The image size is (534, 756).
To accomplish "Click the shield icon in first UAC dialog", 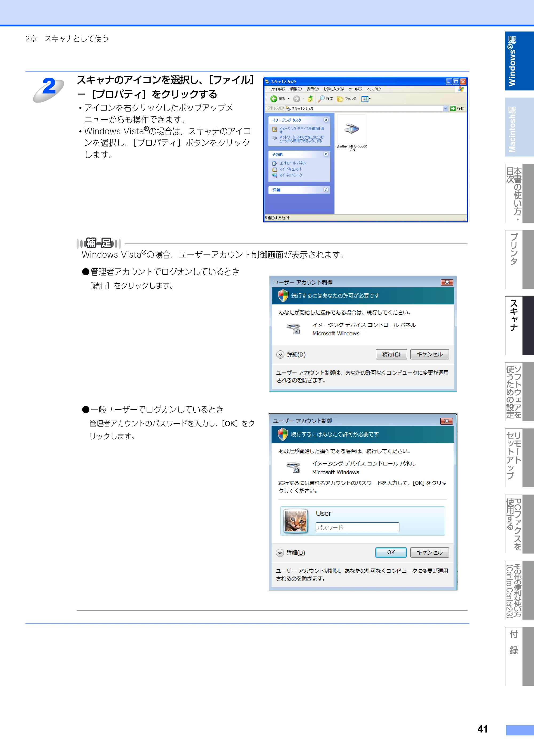I will (x=283, y=296).
